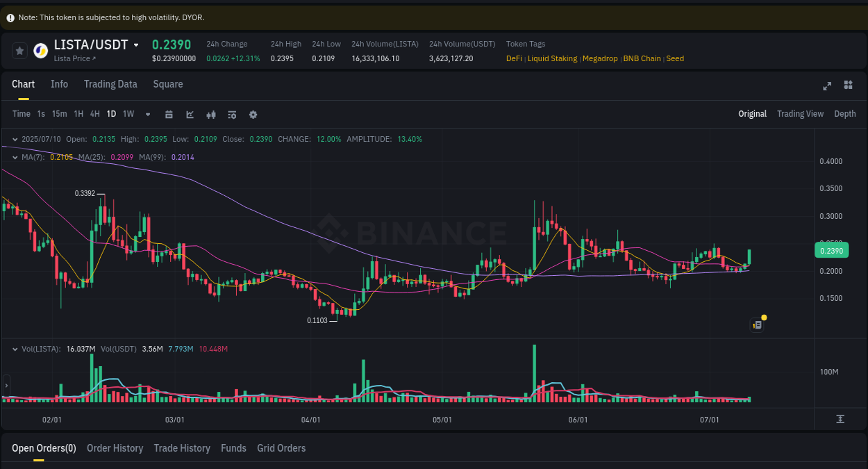Open the chart settings gear
This screenshot has width=868, height=469.
[253, 114]
